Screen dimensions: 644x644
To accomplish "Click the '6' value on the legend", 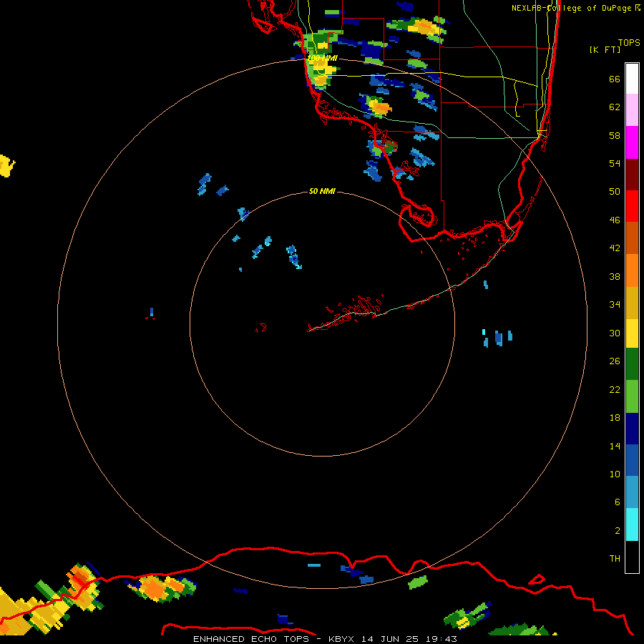I will tap(617, 502).
